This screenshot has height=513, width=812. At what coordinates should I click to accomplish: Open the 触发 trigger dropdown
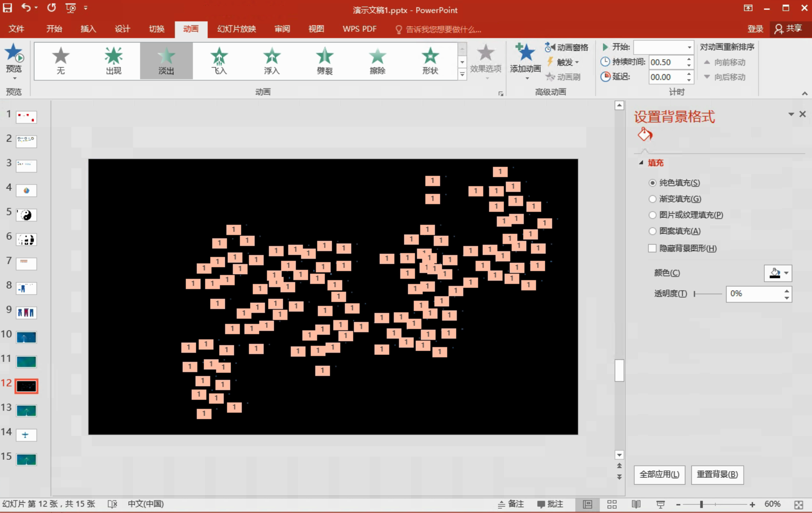(x=564, y=62)
